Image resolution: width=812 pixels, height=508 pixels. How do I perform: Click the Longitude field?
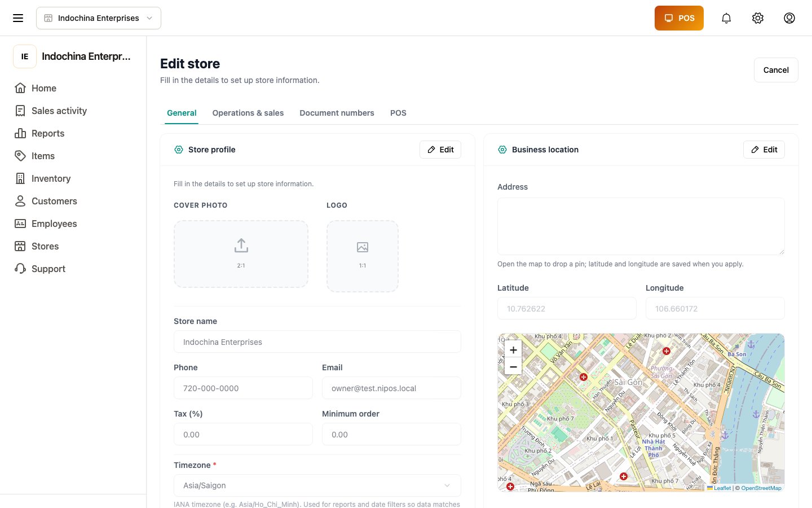[715, 309]
